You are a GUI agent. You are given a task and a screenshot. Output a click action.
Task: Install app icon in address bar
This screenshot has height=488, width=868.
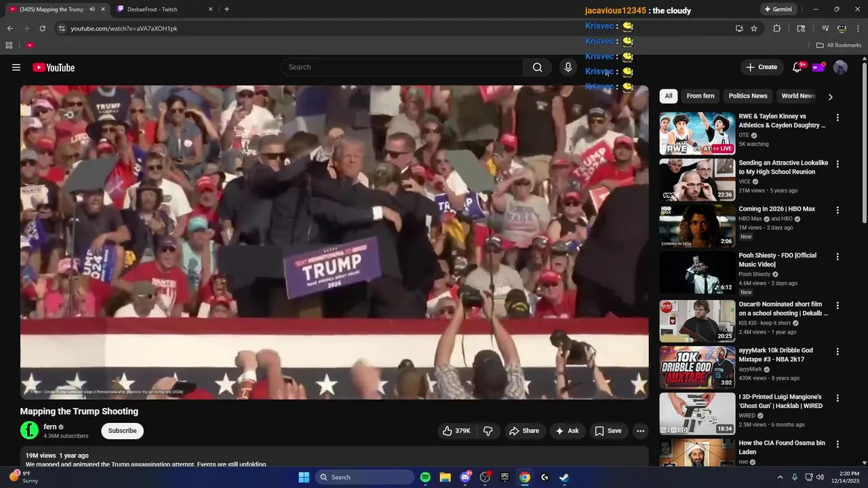[x=739, y=28]
